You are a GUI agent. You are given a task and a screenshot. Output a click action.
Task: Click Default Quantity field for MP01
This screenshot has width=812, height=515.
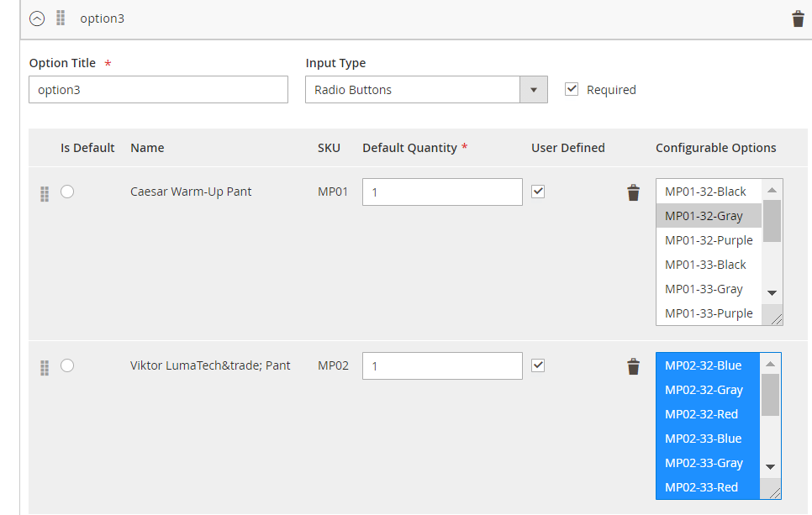tap(442, 192)
